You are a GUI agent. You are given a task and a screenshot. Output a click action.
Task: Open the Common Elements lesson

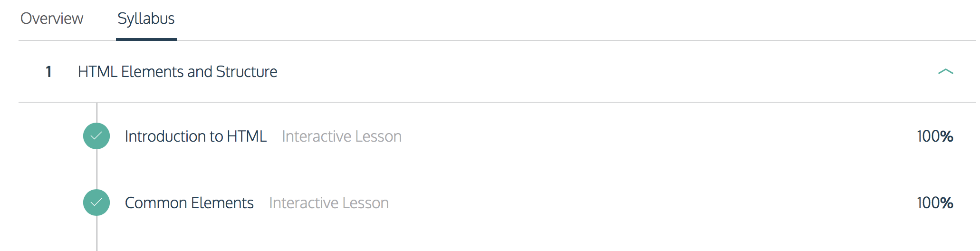(189, 203)
